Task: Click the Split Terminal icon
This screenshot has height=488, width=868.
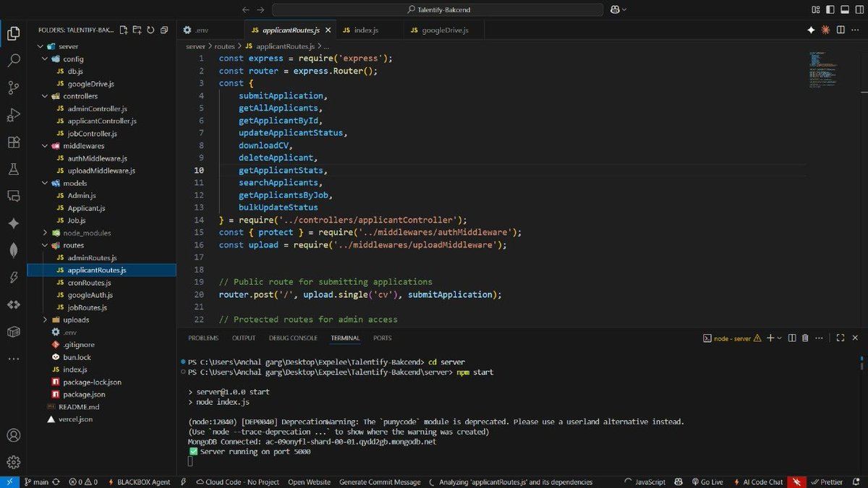Action: (x=792, y=338)
